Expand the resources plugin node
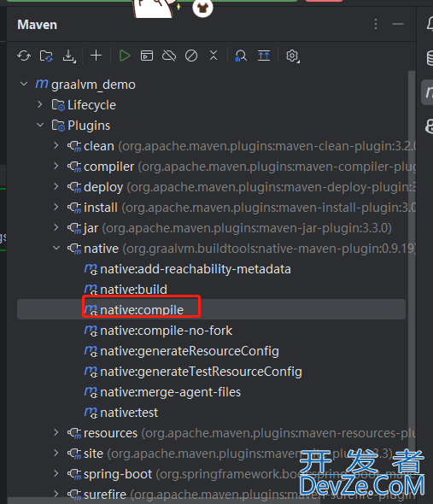 point(56,432)
